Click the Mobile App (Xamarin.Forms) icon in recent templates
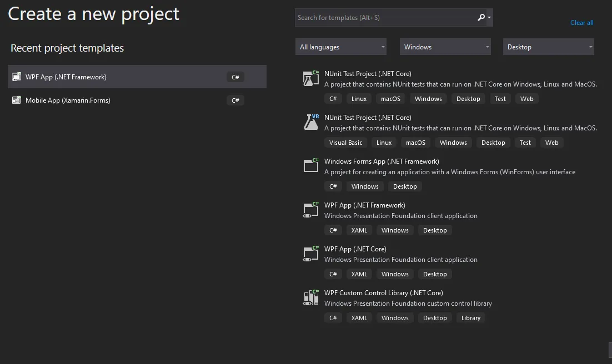 pos(17,100)
